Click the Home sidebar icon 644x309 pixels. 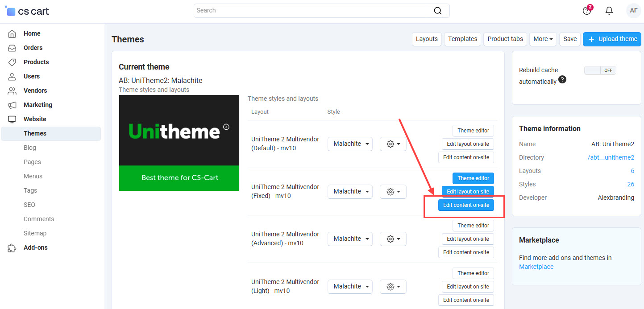12,33
